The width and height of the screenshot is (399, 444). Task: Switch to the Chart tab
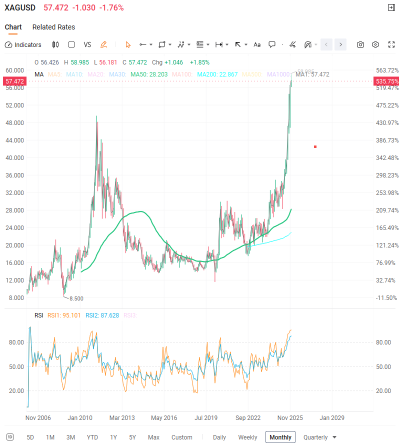coord(13,27)
